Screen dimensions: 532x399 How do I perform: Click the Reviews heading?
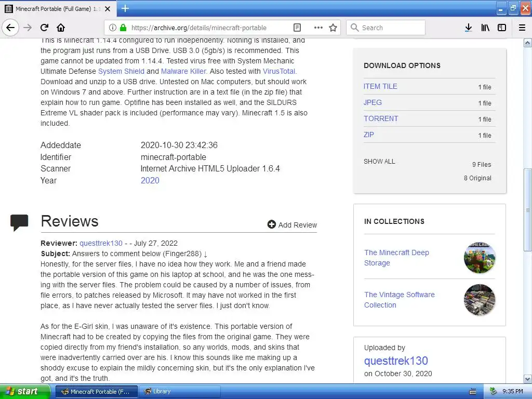tap(70, 221)
